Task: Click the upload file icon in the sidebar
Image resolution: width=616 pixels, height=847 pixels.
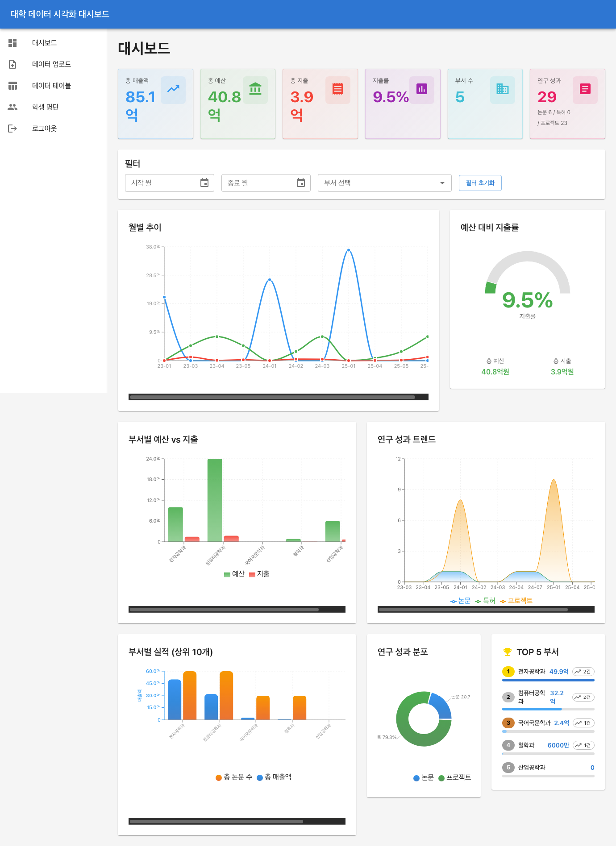Action: [x=12, y=64]
